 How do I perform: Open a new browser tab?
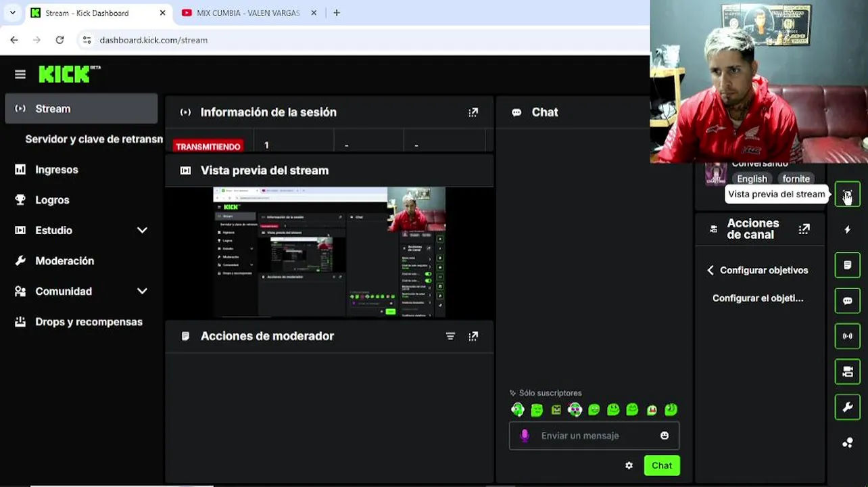point(337,13)
